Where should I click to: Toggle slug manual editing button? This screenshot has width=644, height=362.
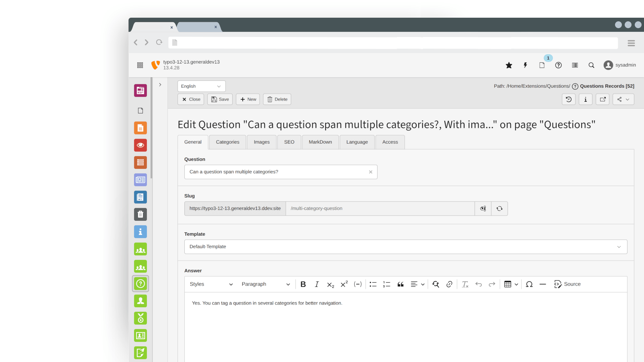tap(483, 209)
